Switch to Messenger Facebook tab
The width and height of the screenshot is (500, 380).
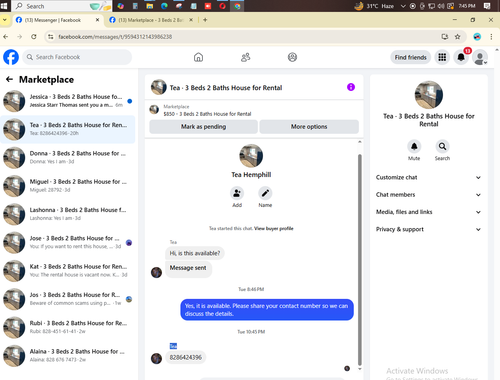coord(53,20)
